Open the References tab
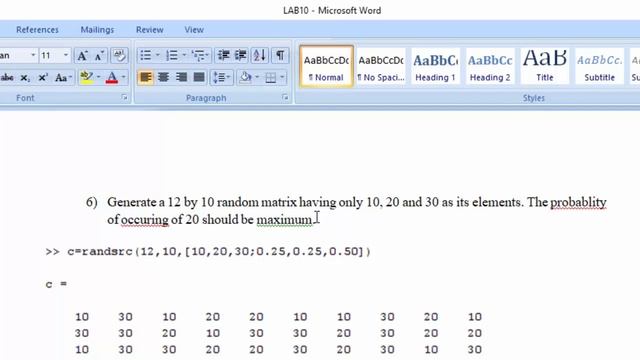Screen dimensions: 640x360 (37, 30)
